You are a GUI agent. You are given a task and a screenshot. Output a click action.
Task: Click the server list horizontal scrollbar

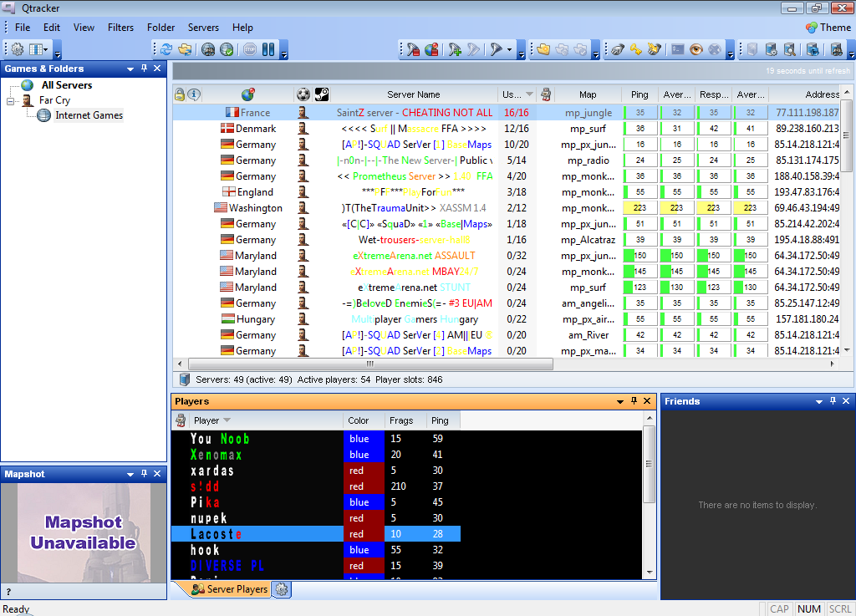point(370,364)
